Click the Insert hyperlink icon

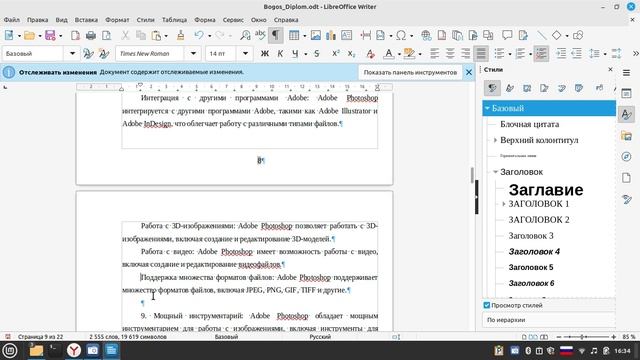(426, 36)
